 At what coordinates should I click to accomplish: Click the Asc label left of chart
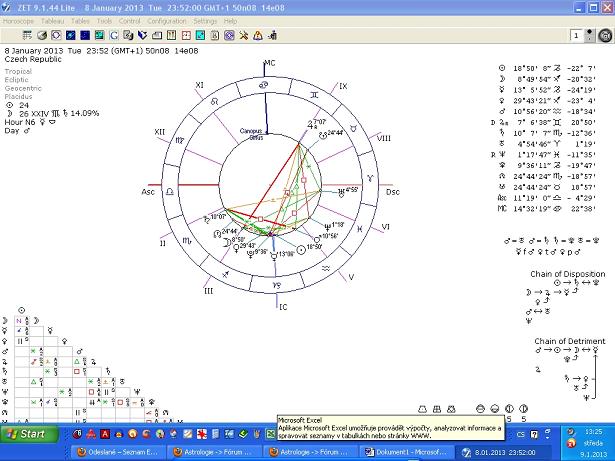coord(148,192)
